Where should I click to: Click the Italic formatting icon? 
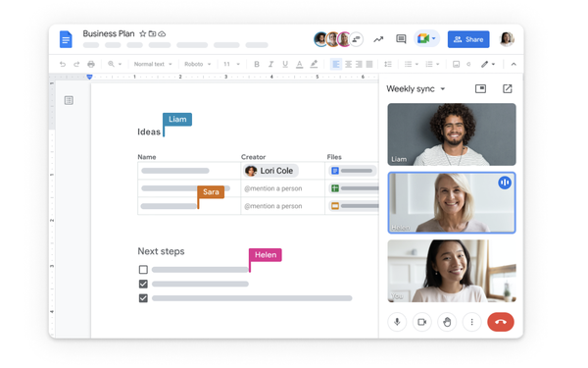click(x=270, y=64)
